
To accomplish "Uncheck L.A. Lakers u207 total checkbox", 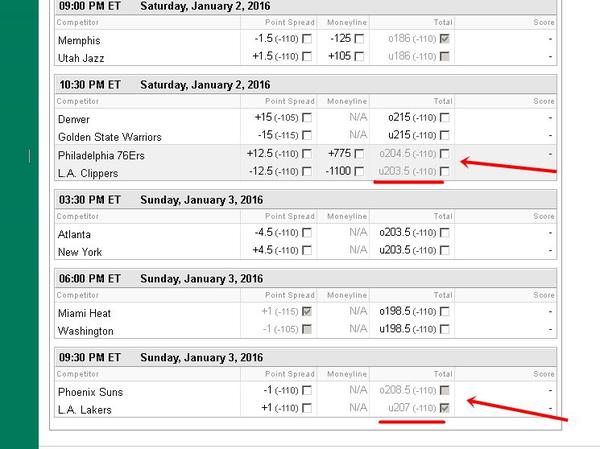I will [444, 408].
